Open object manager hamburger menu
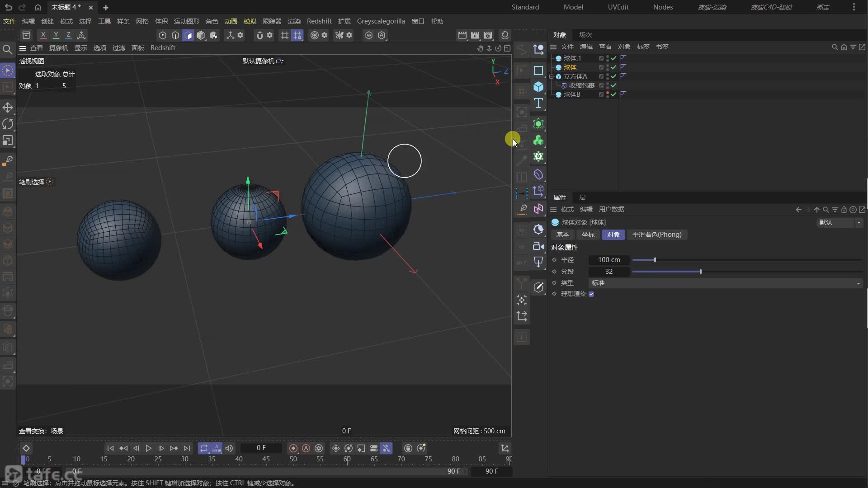Image resolution: width=868 pixels, height=488 pixels. pos(553,47)
